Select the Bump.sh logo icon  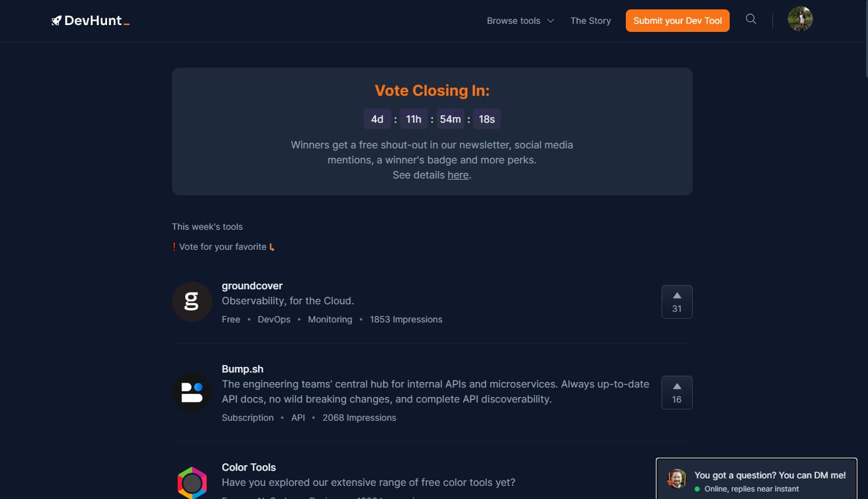(191, 393)
